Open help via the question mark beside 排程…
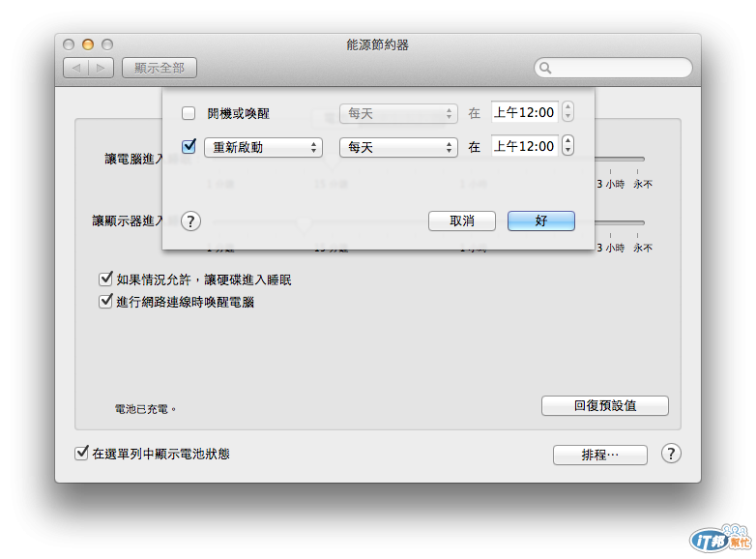 (x=671, y=454)
